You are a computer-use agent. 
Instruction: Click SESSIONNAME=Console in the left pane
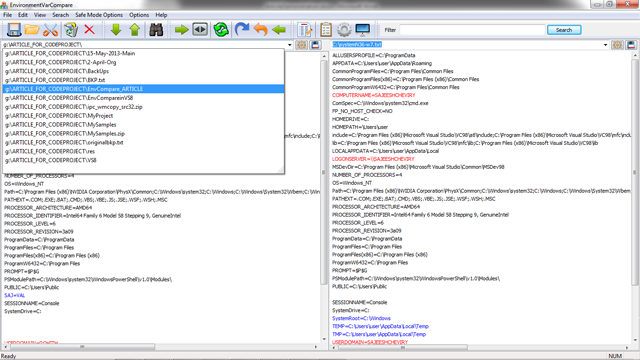click(31, 303)
